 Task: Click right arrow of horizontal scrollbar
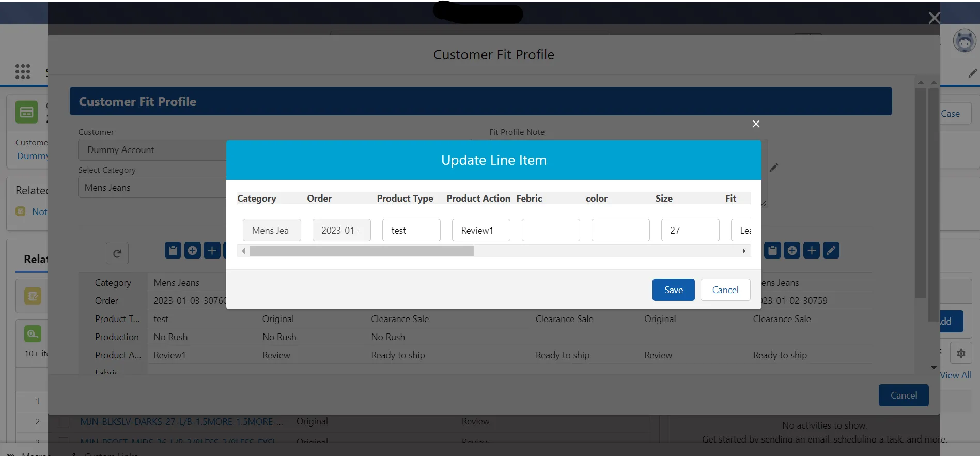744,251
